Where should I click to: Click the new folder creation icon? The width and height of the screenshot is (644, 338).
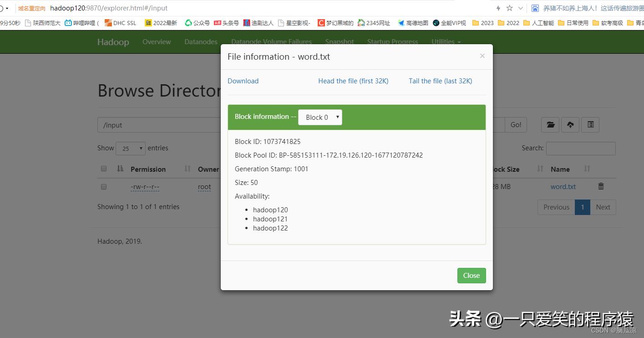click(550, 124)
